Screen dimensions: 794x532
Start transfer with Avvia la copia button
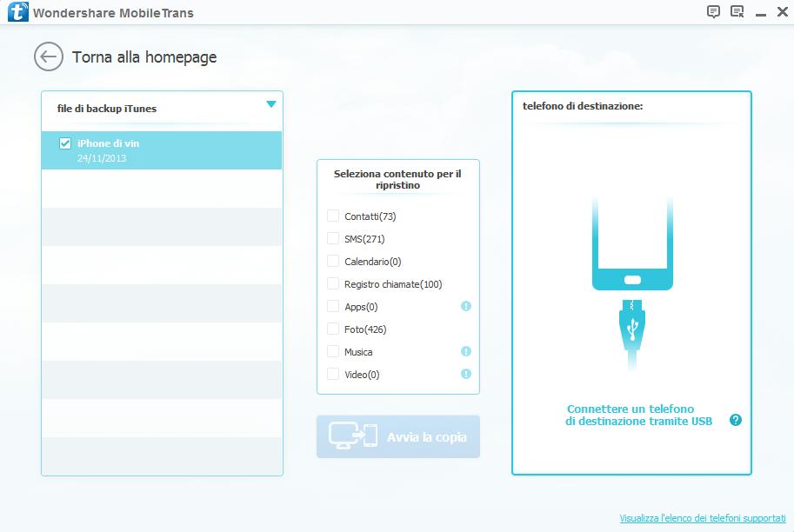pos(398,436)
